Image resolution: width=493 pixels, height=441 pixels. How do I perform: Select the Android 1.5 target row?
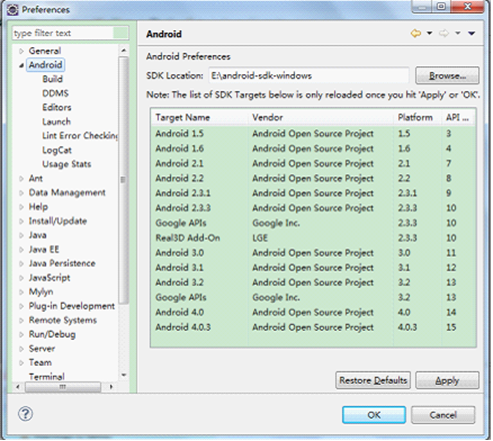tap(313, 134)
